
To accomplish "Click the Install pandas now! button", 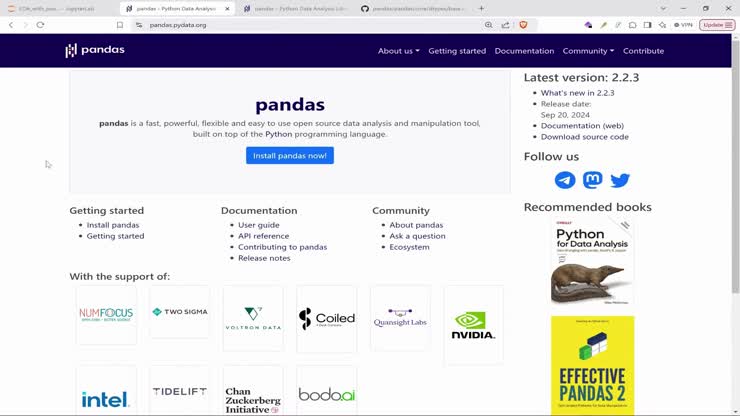I will coord(290,156).
